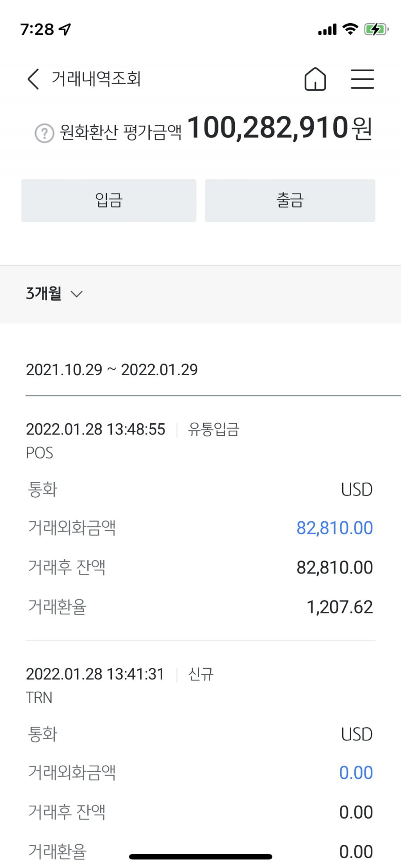Tap the chevron next to 3개월
The image size is (401, 868).
77,294
